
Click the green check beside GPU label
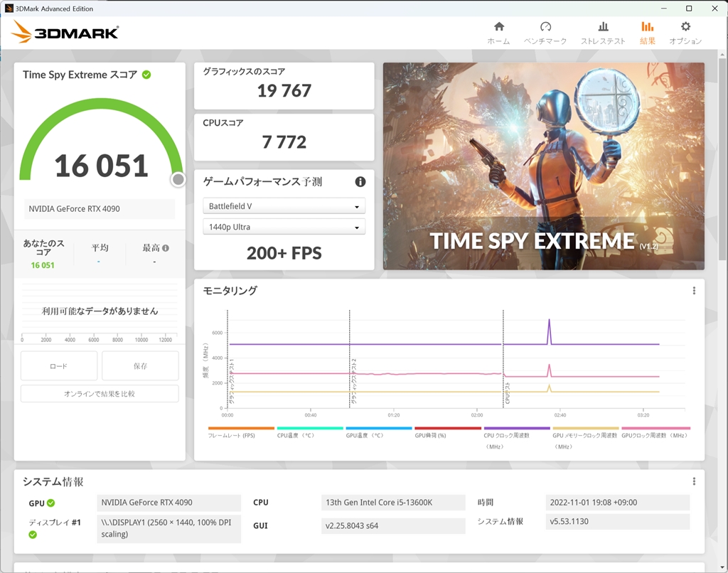click(51, 503)
